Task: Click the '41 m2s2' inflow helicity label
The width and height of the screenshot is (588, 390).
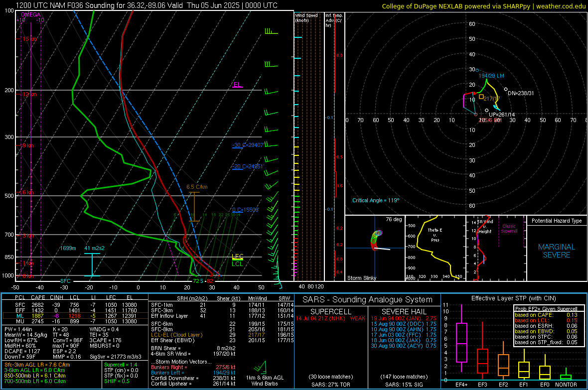Action: coord(95,248)
